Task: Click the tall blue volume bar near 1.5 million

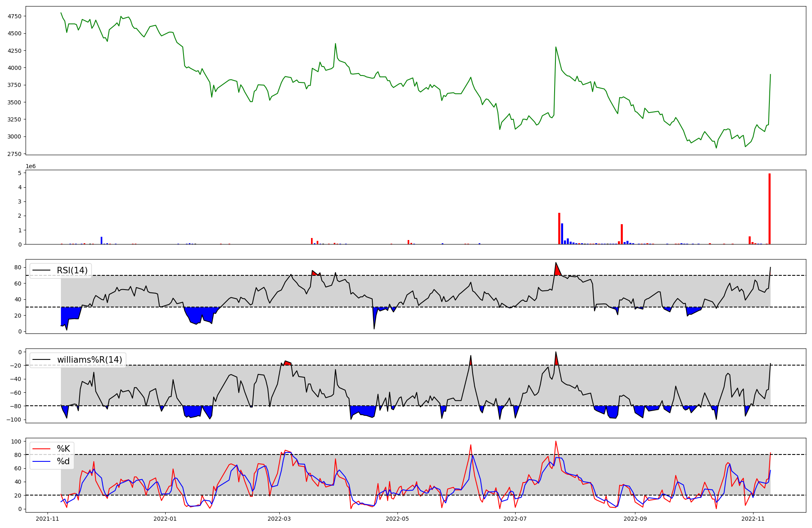Action: pos(562,234)
